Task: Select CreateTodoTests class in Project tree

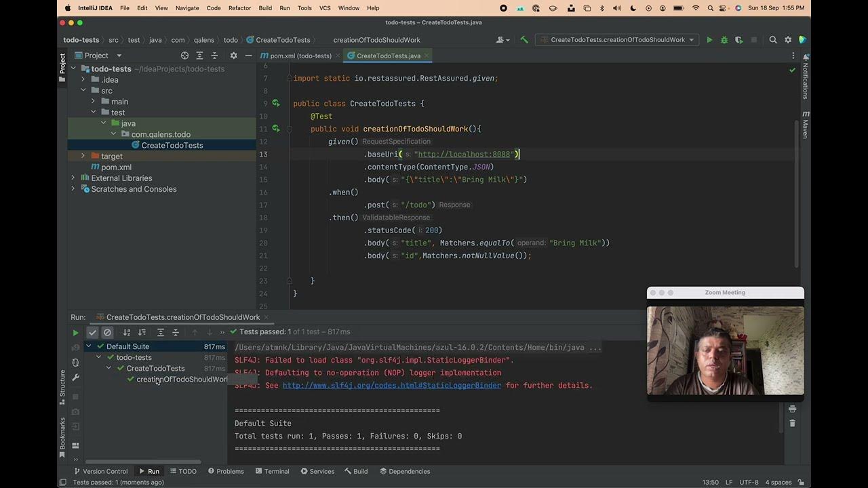Action: 172,145
